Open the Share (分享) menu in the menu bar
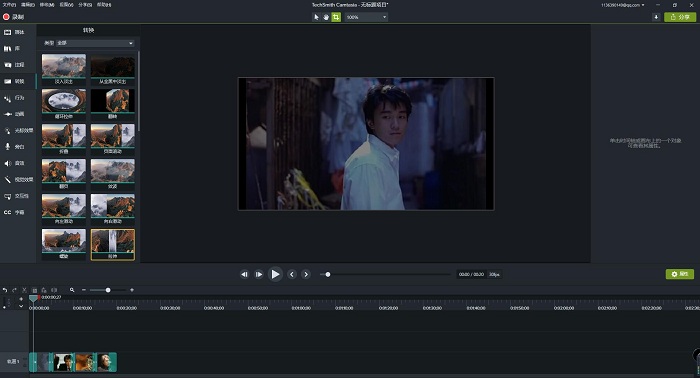Viewport: 700px width, 378px height. pos(85,4)
